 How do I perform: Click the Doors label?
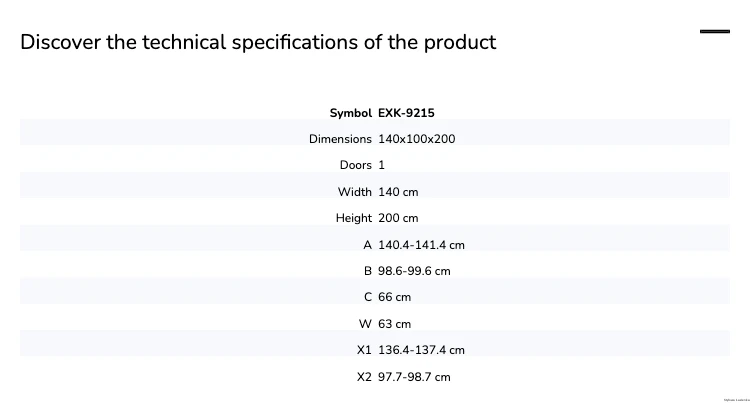[x=355, y=165]
